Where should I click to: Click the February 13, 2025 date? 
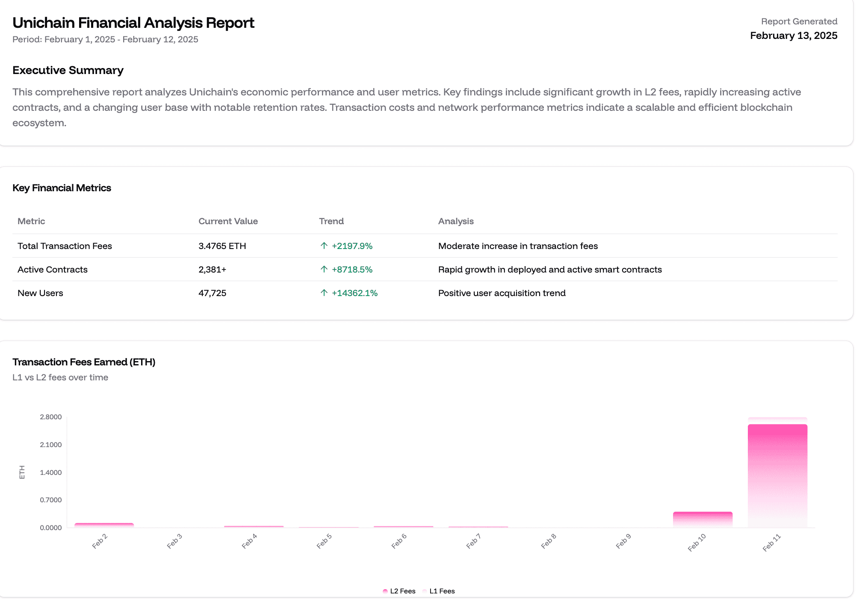click(794, 36)
